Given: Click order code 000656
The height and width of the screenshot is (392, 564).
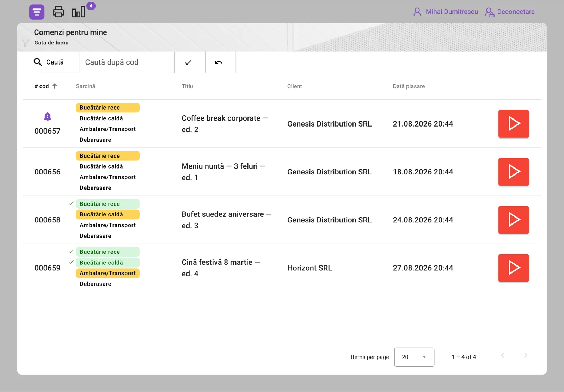Looking at the screenshot, I should point(48,172).
